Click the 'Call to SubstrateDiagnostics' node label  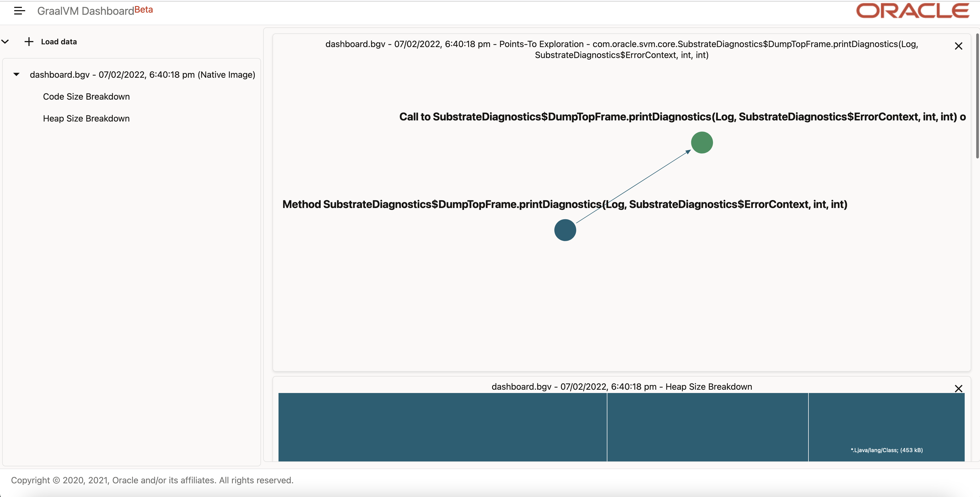pyautogui.click(x=683, y=117)
